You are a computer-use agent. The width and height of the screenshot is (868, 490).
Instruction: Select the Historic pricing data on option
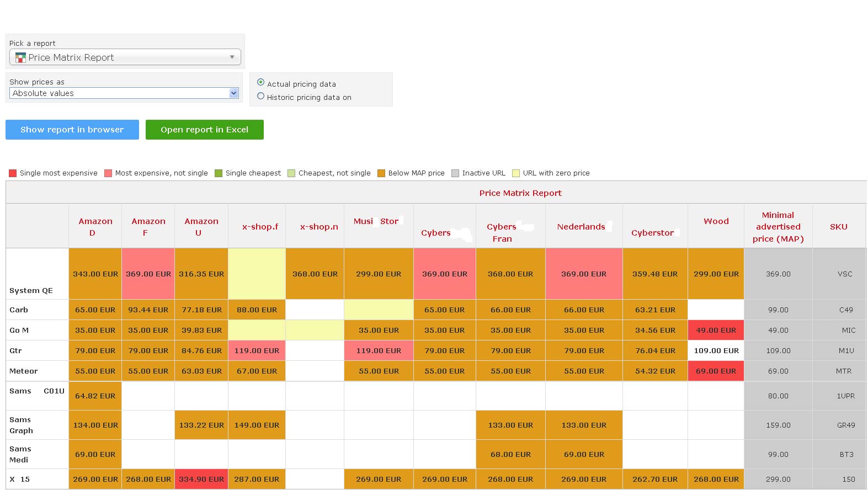pyautogui.click(x=261, y=96)
